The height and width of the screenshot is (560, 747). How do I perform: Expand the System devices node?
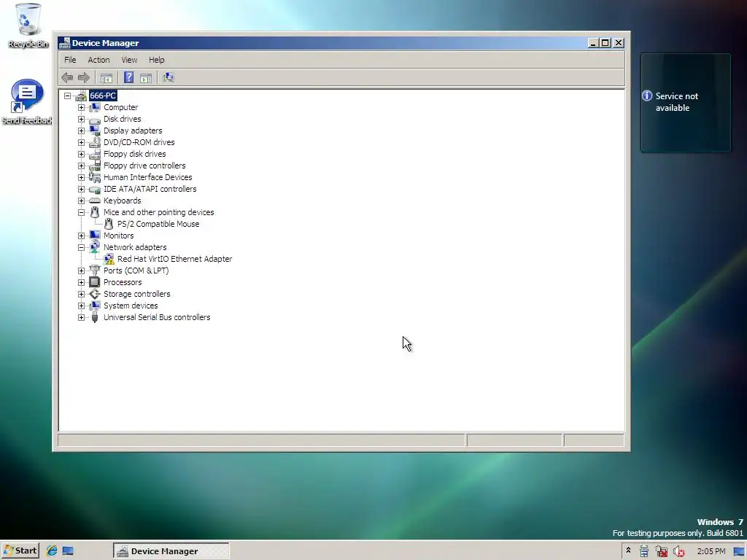81,306
